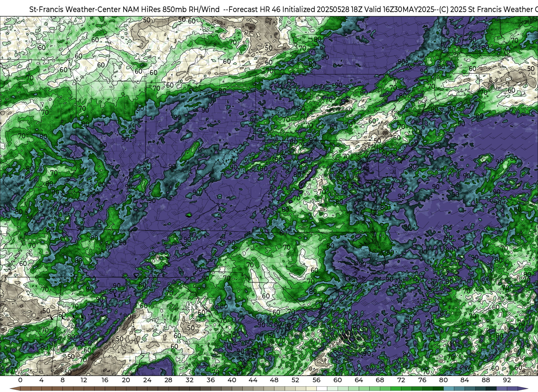Click 'NAM HiRes 850mb RH/Wind' in the title
538x392 pixels.
coord(171,10)
